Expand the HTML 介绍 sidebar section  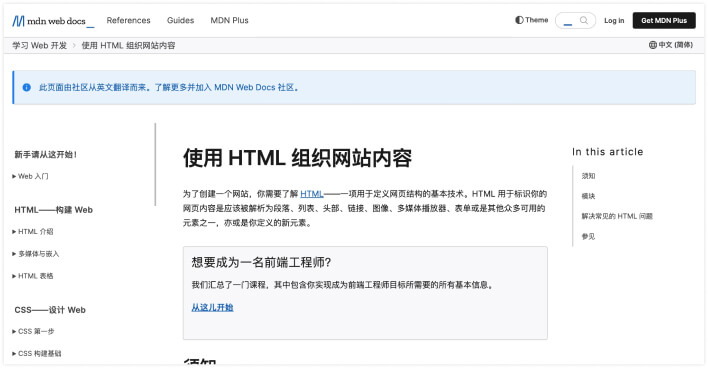pos(33,232)
